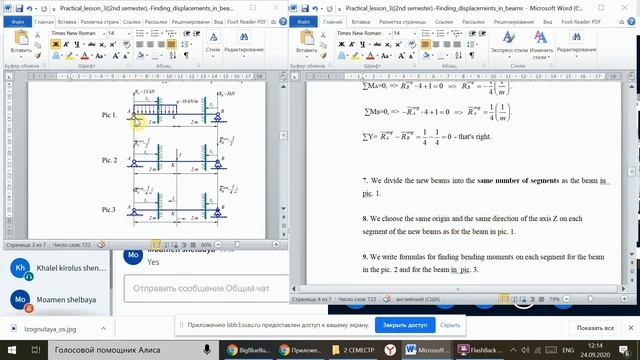Open Editing binoculars in the left Word window
The height and width of the screenshot is (360, 640).
(x=244, y=38)
